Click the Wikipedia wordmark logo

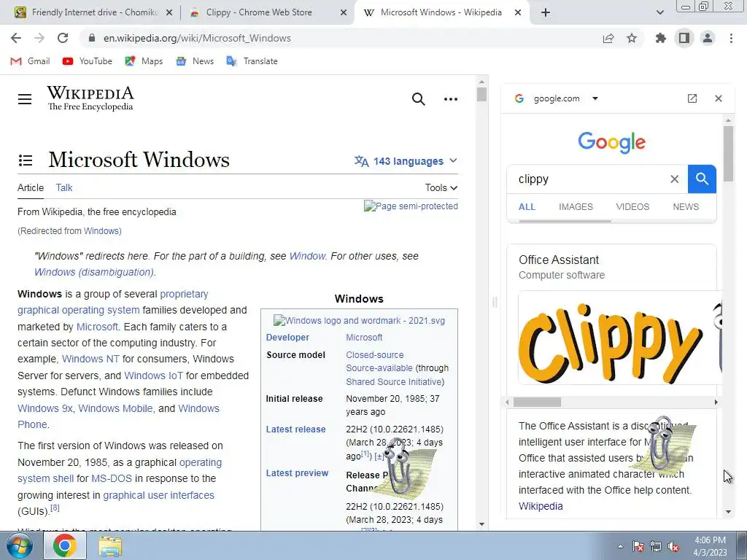(x=90, y=98)
